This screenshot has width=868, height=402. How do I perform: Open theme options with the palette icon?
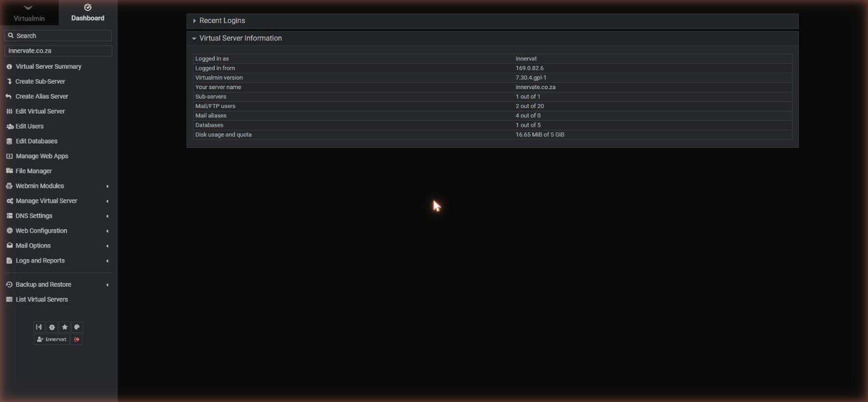coord(77,327)
